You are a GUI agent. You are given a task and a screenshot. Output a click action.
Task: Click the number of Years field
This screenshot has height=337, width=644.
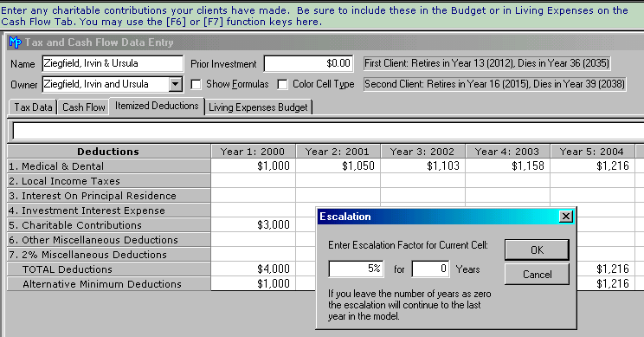tap(430, 269)
